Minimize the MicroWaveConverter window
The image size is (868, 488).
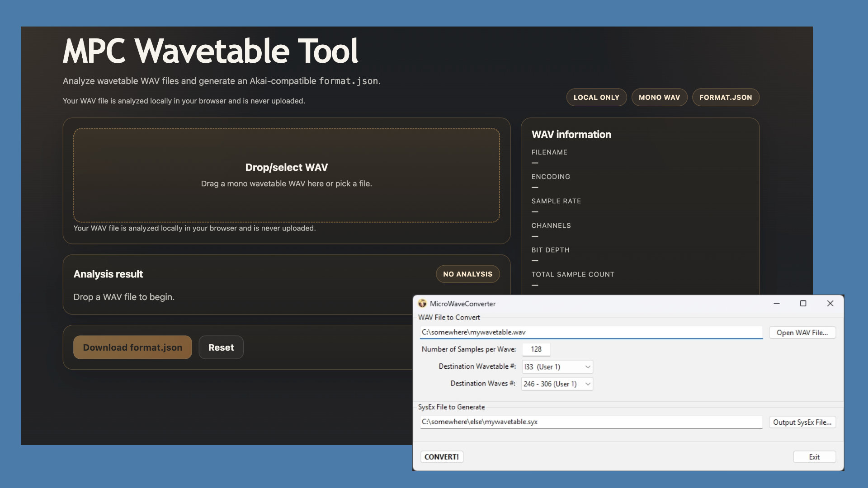click(x=777, y=304)
